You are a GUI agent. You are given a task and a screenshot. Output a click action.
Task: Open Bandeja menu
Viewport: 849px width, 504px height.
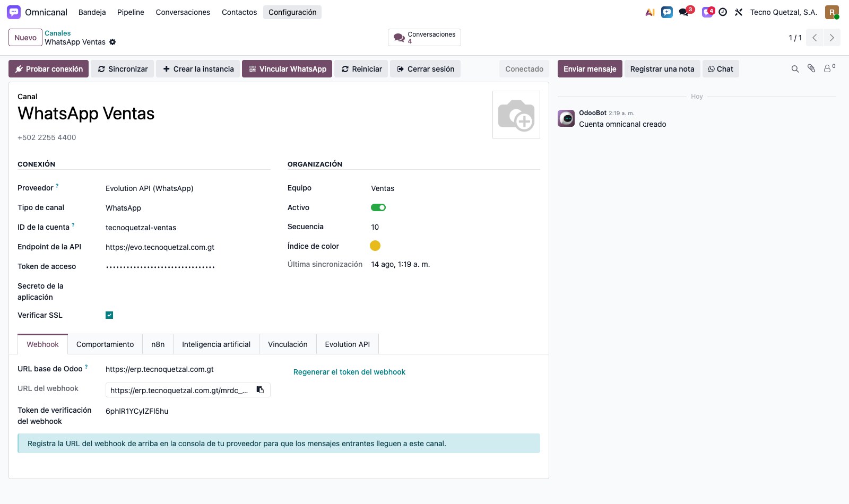92,12
